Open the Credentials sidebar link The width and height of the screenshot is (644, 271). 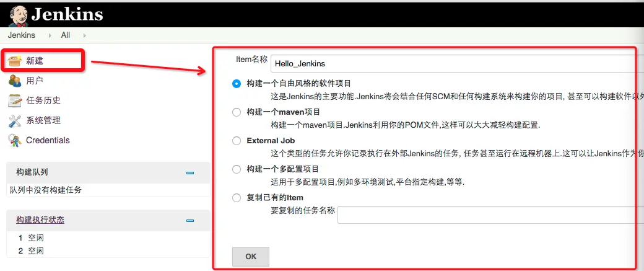(48, 140)
